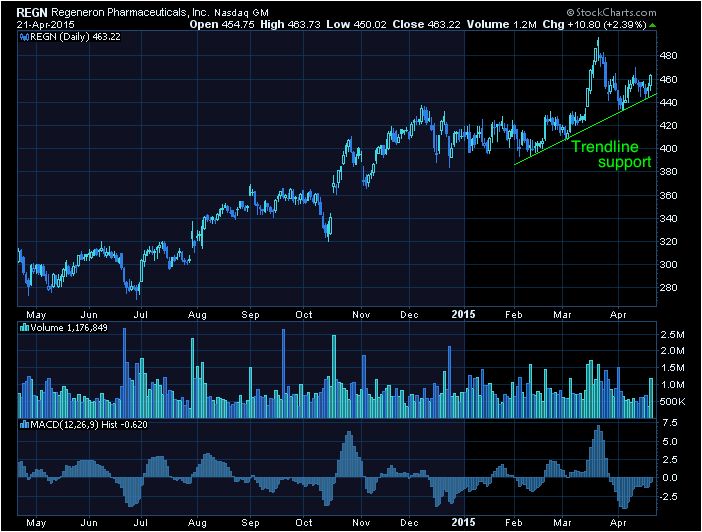Screen dimensions: 702x532
Task: Click the 500K volume axis label
Action: [x=672, y=402]
